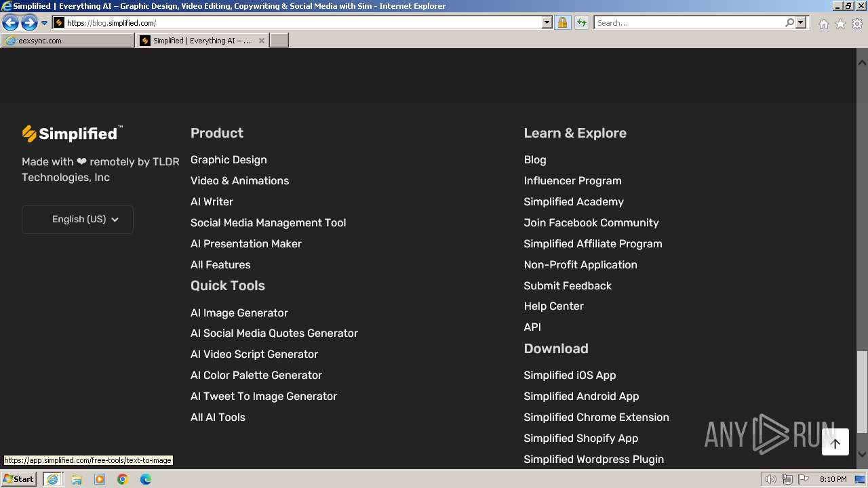Image resolution: width=868 pixels, height=488 pixels.
Task: Open Join Facebook Community link
Action: [591, 223]
